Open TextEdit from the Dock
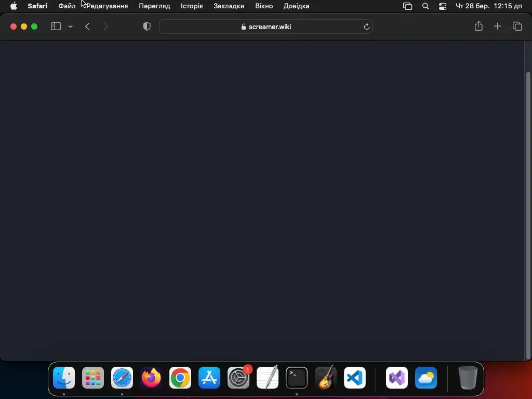This screenshot has width=532, height=399. pyautogui.click(x=268, y=377)
